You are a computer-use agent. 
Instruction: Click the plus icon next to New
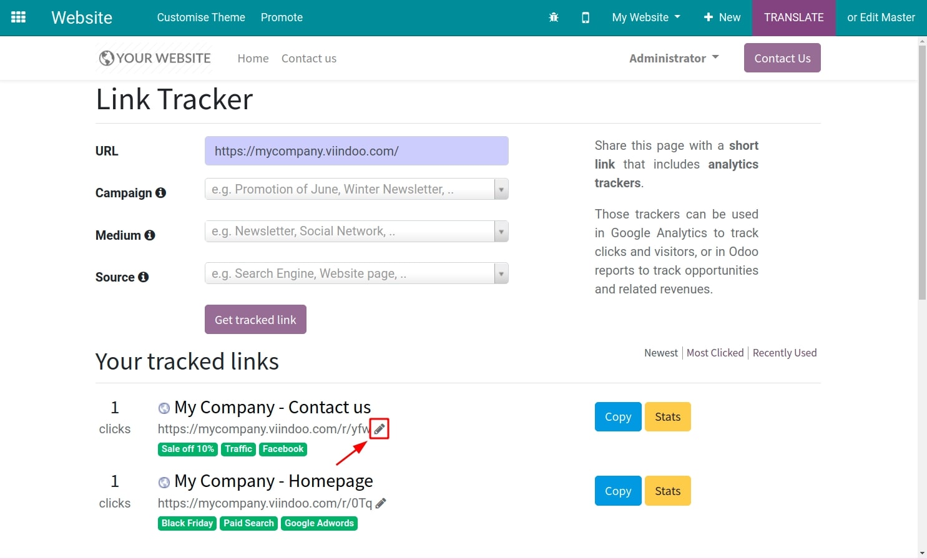(709, 17)
